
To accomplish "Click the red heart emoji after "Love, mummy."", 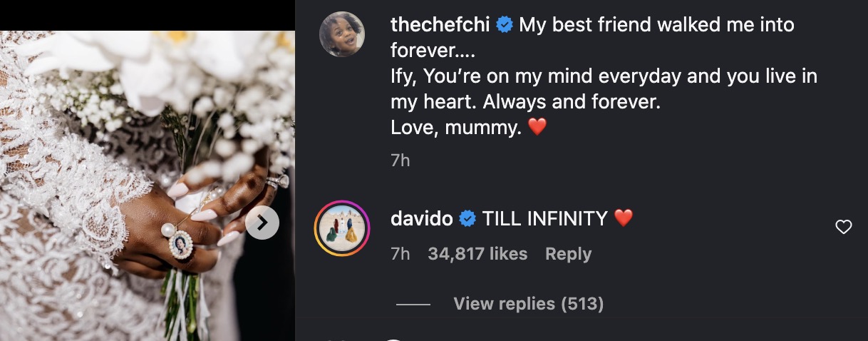I will (538, 128).
